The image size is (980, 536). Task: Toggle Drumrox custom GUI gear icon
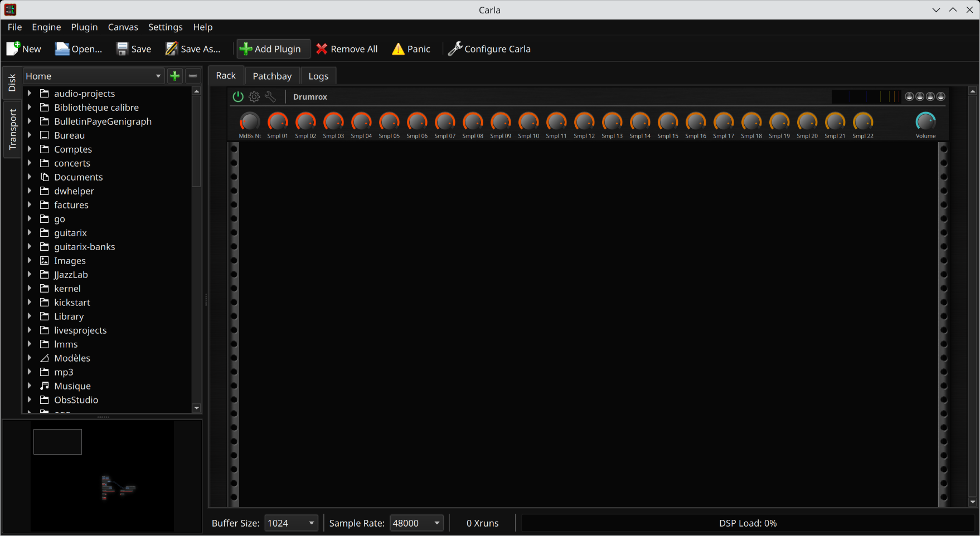(x=254, y=97)
